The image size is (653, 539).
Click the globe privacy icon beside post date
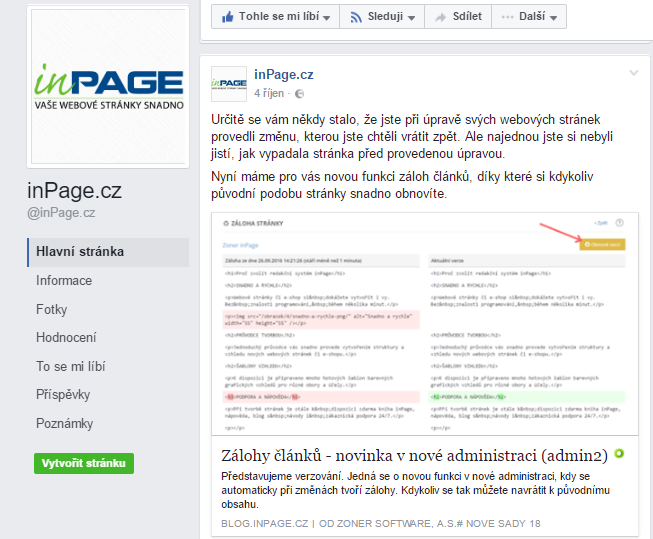[x=298, y=93]
